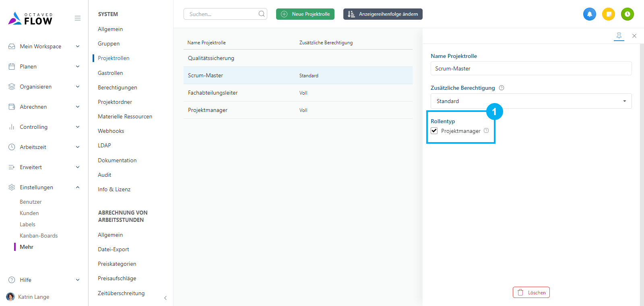Viewport: 644px width, 306px height.
Task: Open the Zusätzliche Berechtigung dropdown
Action: [x=531, y=101]
